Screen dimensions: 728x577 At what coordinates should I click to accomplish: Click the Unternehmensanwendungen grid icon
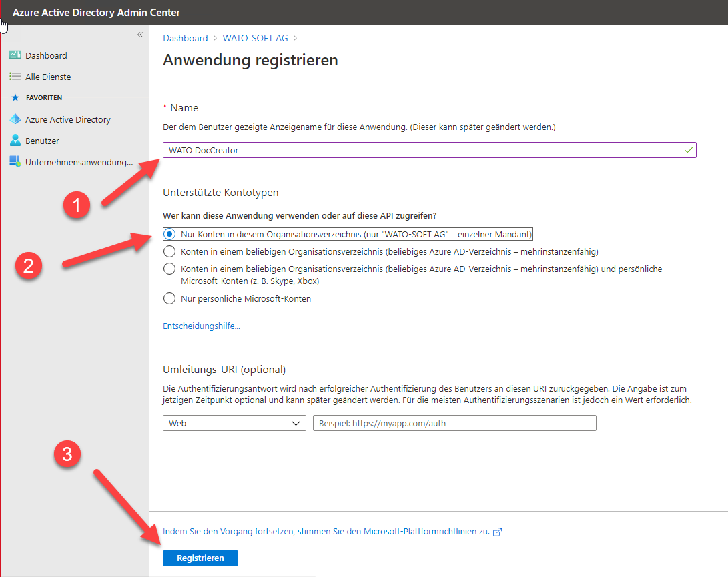click(15, 162)
